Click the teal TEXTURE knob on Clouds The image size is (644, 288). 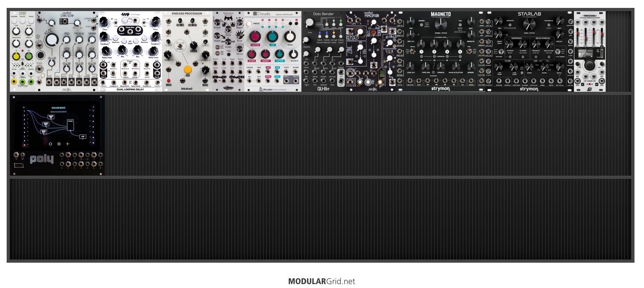[279, 54]
